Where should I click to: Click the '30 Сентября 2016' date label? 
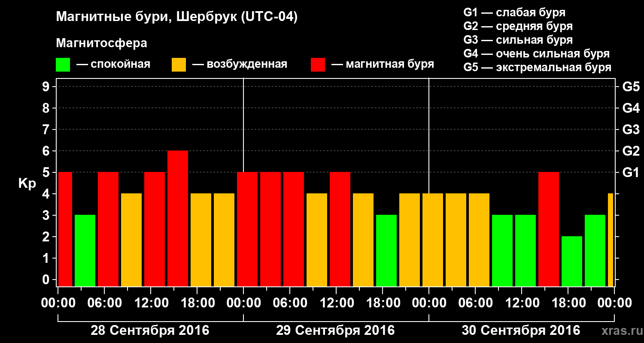521,331
